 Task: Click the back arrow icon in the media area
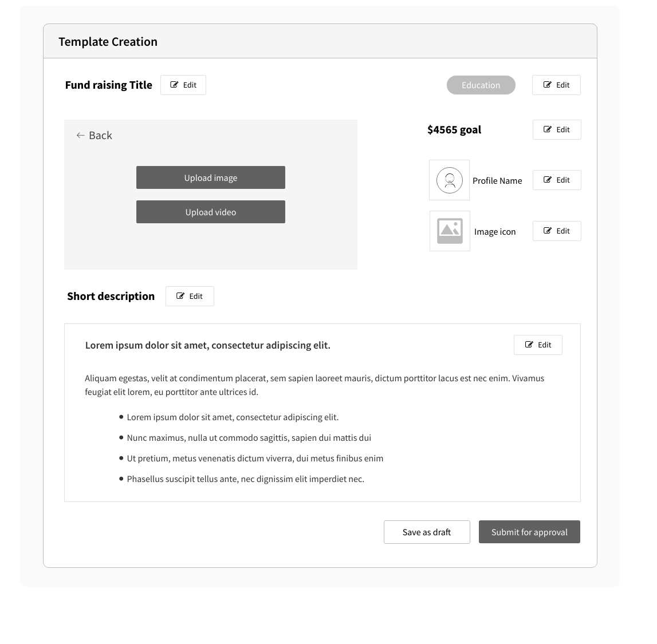click(80, 135)
